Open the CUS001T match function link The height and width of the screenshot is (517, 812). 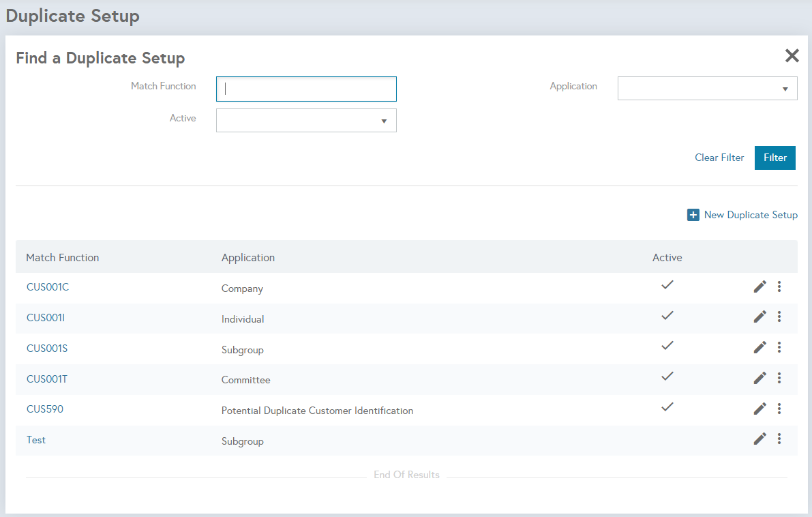pos(46,379)
